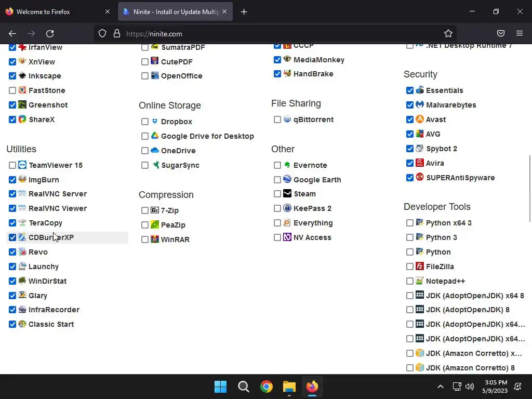The width and height of the screenshot is (532, 399).
Task: Click the OneDrive cloud icon
Action: click(x=155, y=150)
